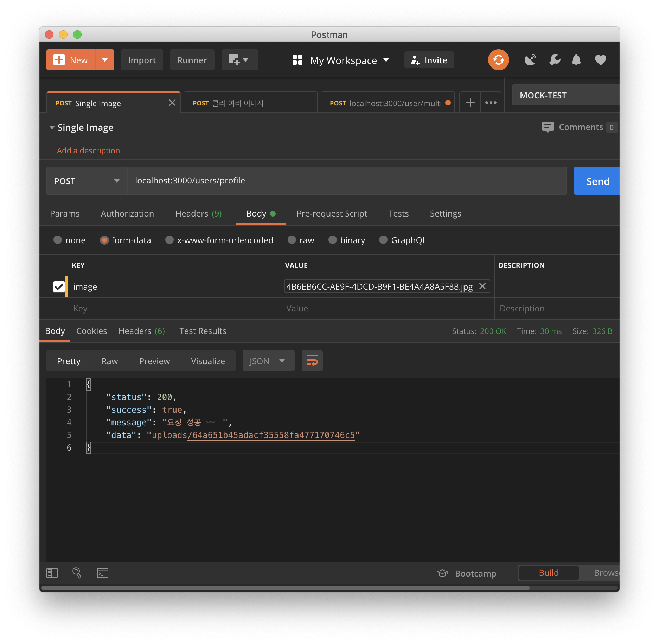Click the Send button

pyautogui.click(x=597, y=181)
